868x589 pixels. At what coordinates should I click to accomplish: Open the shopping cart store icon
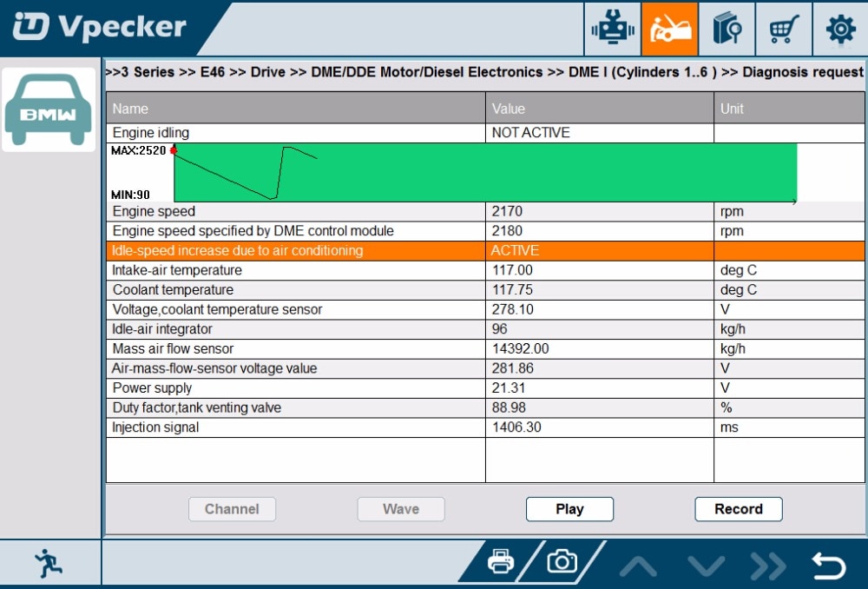(784, 30)
